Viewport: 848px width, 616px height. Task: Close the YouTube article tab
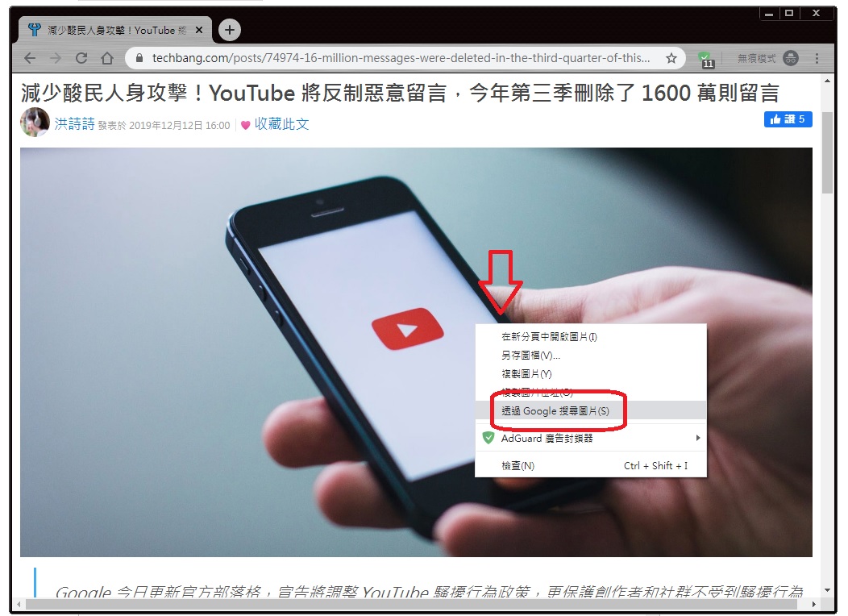click(199, 31)
